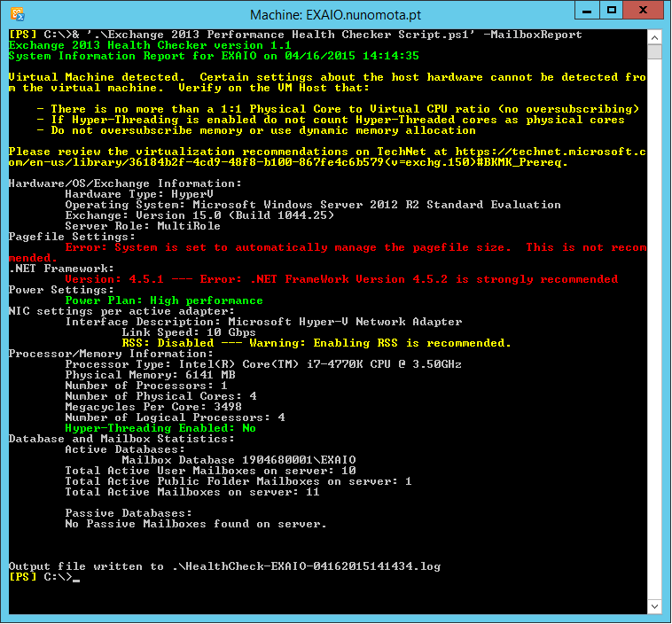Click 'Total Active Public Folder Mailboxes on server: 1'
The width and height of the screenshot is (672, 624).
click(238, 481)
